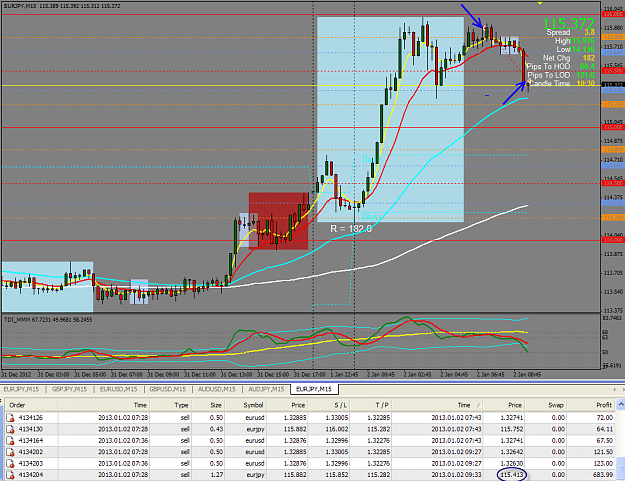Click the 113.705 price axis label
The image size is (625, 481).
tap(613, 273)
